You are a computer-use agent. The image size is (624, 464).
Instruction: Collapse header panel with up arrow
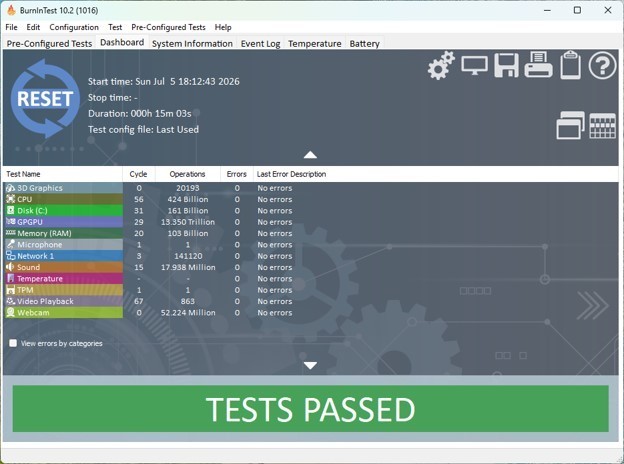[310, 155]
